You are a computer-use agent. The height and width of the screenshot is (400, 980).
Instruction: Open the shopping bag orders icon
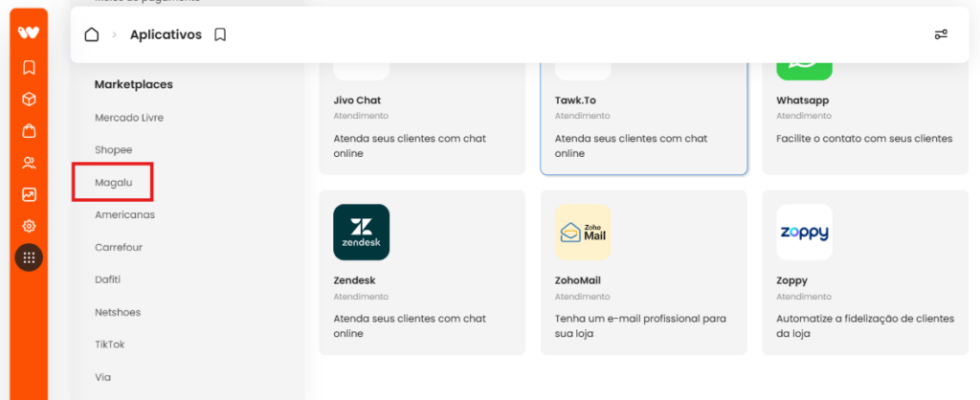(29, 131)
